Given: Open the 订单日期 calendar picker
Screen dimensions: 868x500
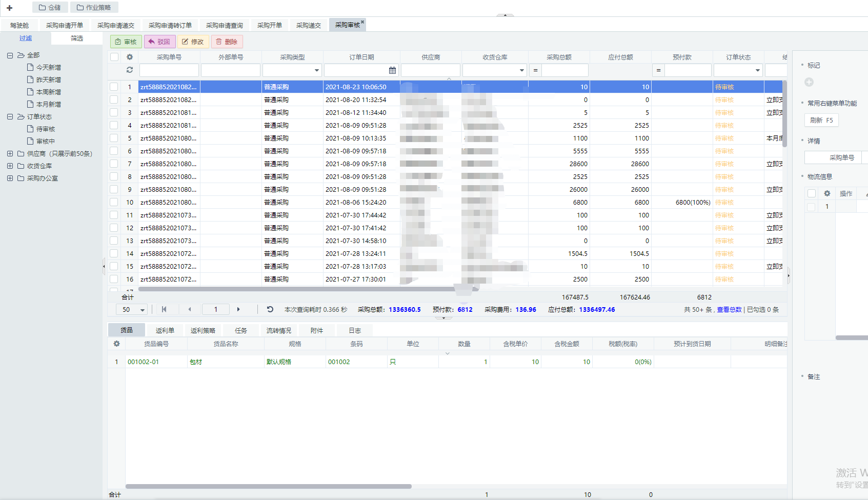Looking at the screenshot, I should coord(392,70).
